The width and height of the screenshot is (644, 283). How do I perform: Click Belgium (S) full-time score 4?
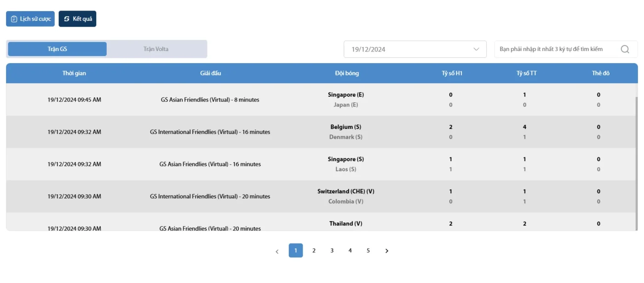click(524, 127)
